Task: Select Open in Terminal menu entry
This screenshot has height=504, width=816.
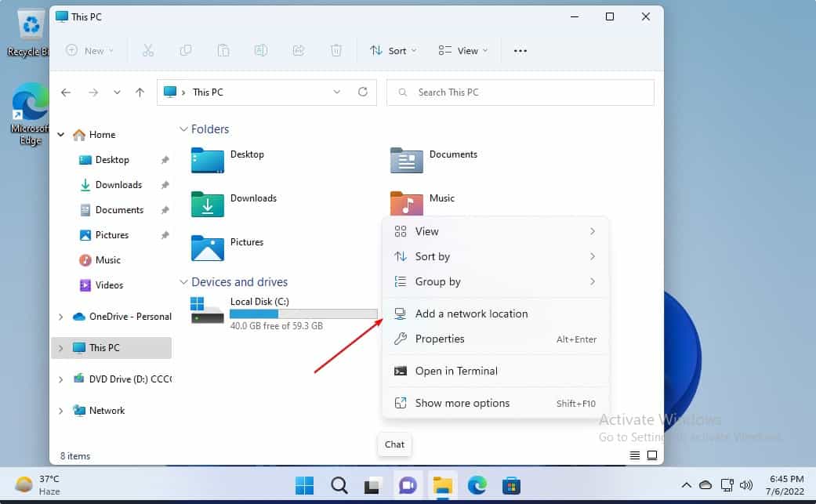Action: (x=456, y=371)
